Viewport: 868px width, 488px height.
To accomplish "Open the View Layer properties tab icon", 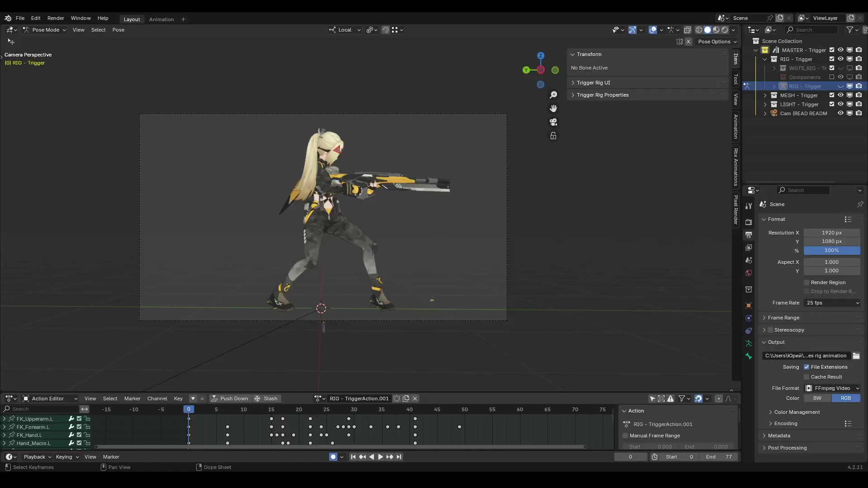I will 749,248.
